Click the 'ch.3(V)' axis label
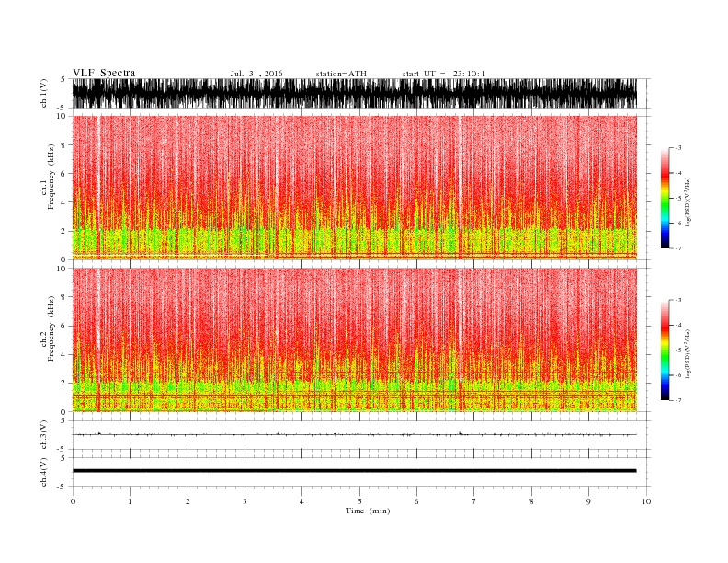The width and height of the screenshot is (728, 563). tap(44, 435)
